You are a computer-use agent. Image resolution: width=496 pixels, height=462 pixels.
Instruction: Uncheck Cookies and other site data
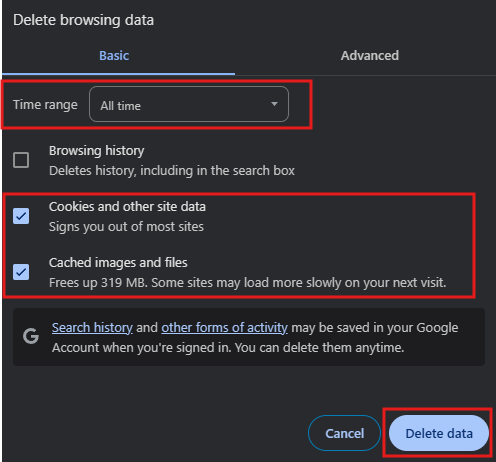coord(21,216)
